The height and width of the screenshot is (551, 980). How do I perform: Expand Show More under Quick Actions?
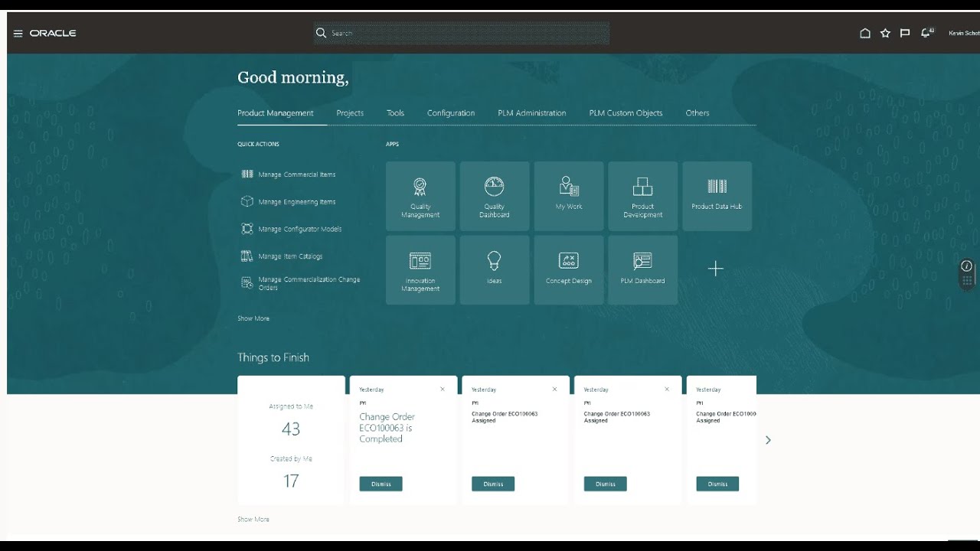coord(253,318)
